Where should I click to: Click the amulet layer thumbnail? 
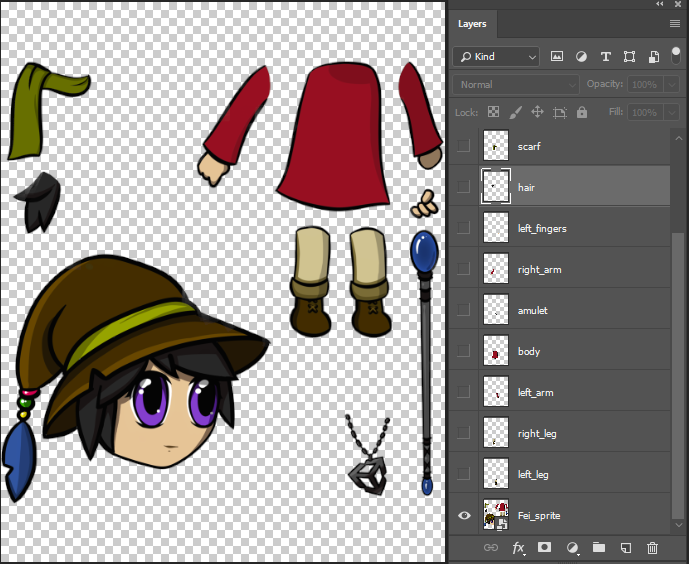coord(496,310)
